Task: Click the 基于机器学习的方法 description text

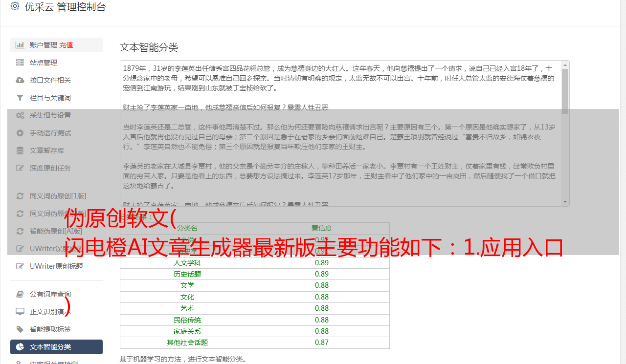Action: click(183, 360)
